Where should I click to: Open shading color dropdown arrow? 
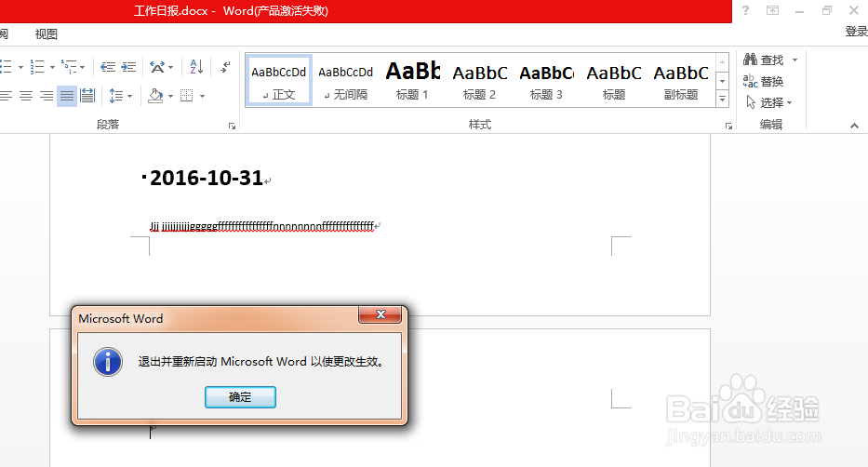tap(170, 96)
